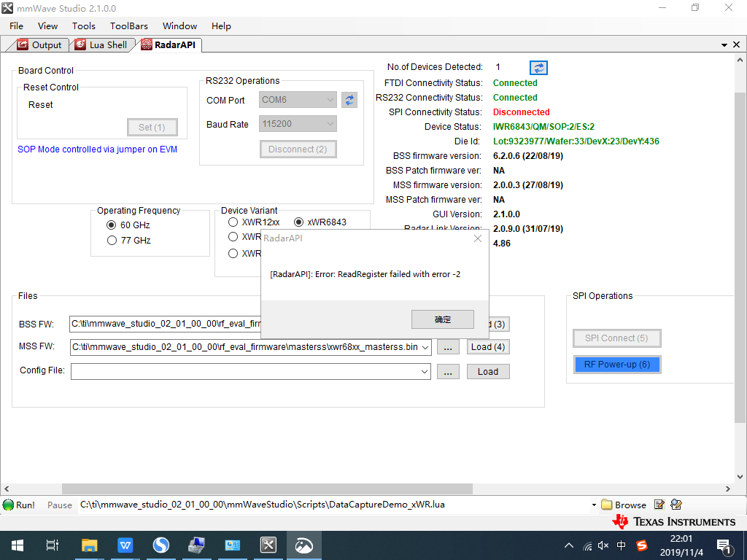
Task: Switch to mmWave Studio taskbar icon
Action: 268,545
